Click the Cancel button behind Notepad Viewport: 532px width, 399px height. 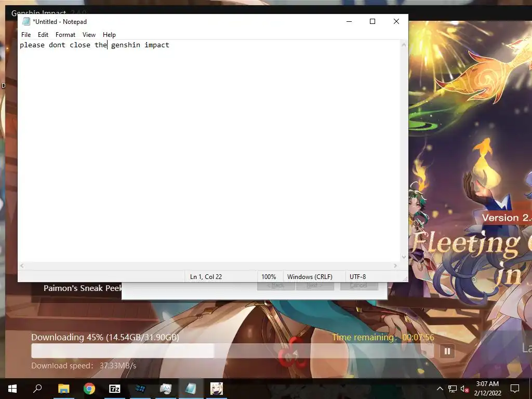coord(359,285)
